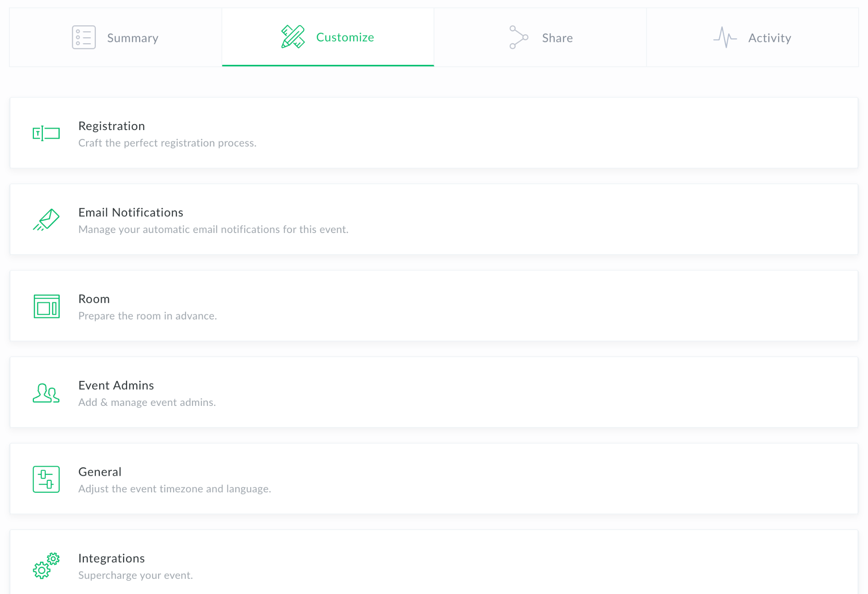The height and width of the screenshot is (594, 868).
Task: Click the Event Admins people icon
Action: [x=46, y=393]
